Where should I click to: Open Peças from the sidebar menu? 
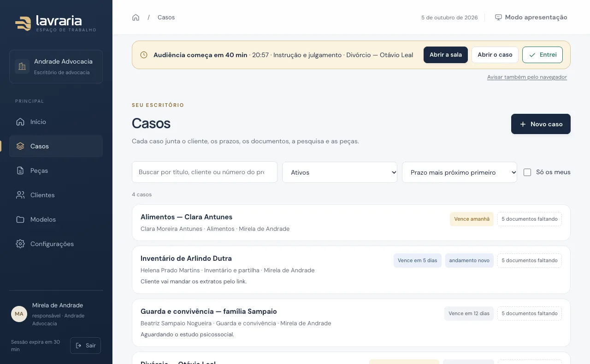[x=56, y=170]
